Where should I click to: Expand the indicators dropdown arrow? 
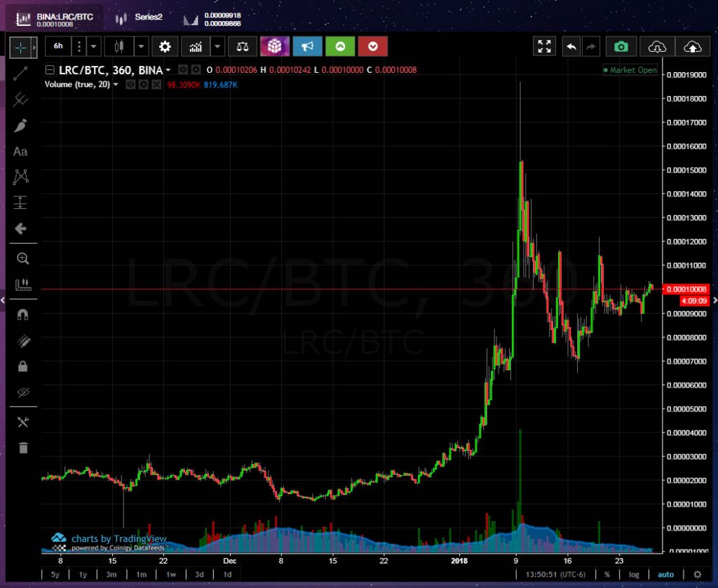[x=217, y=47]
